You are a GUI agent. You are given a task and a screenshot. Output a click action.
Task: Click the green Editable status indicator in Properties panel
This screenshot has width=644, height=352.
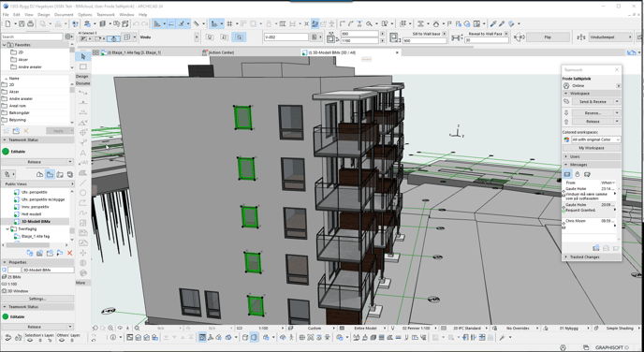[6, 316]
